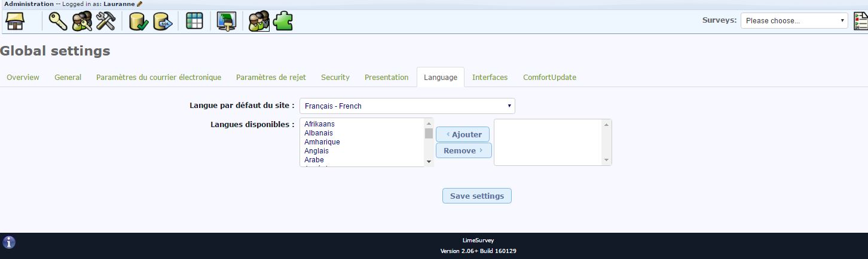The height and width of the screenshot is (259, 868).
Task: Open user management key icon
Action: click(x=58, y=21)
